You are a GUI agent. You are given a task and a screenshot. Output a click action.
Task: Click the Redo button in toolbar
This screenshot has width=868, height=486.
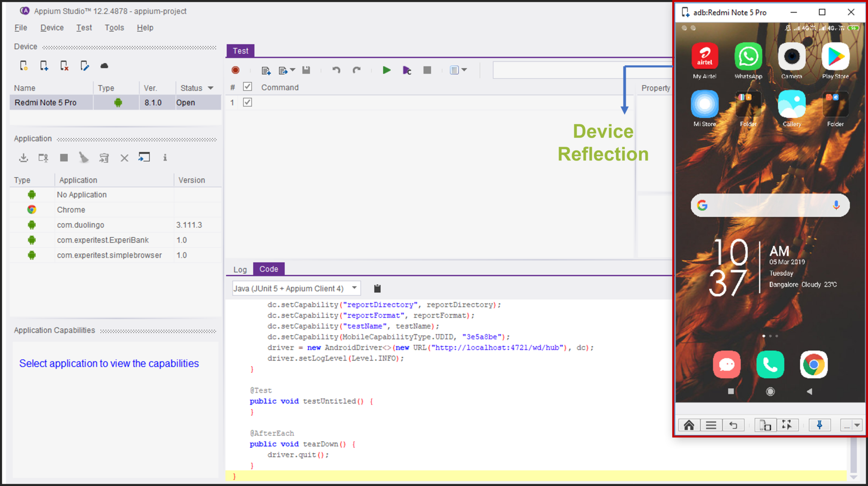[356, 70]
